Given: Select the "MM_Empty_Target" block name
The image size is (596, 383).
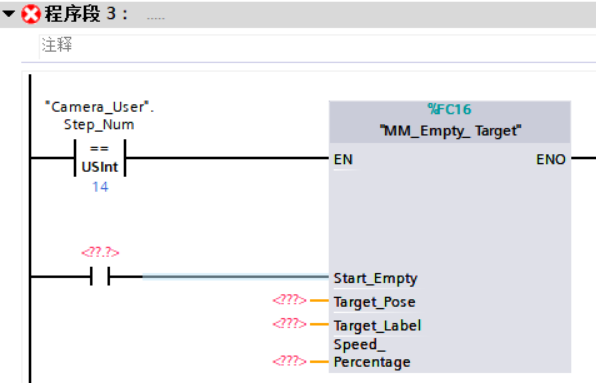Looking at the screenshot, I should tap(450, 131).
